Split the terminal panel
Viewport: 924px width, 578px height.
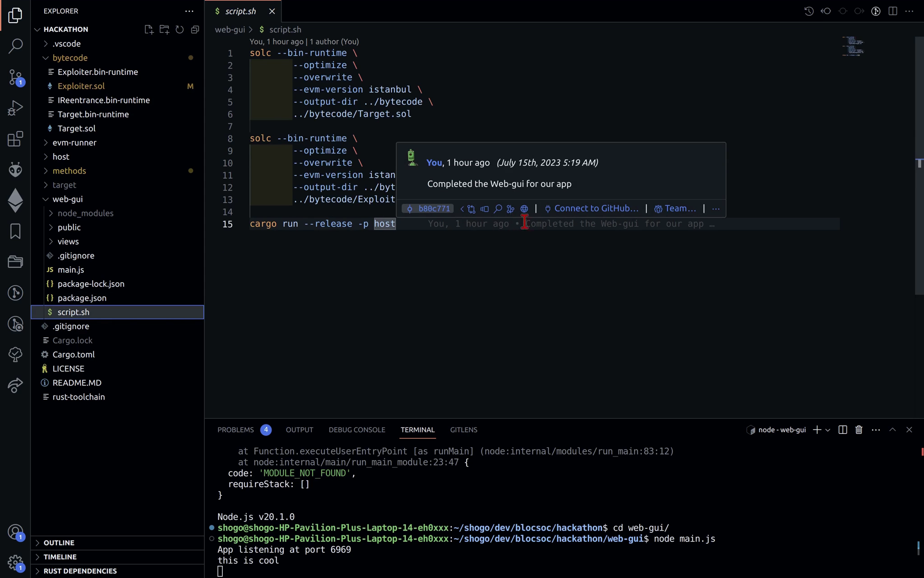[x=842, y=430]
